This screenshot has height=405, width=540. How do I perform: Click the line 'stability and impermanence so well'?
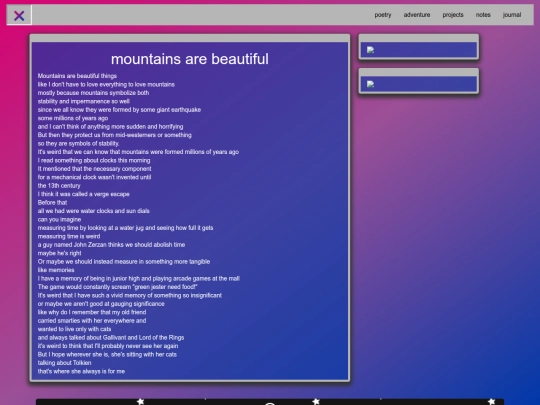(x=84, y=101)
